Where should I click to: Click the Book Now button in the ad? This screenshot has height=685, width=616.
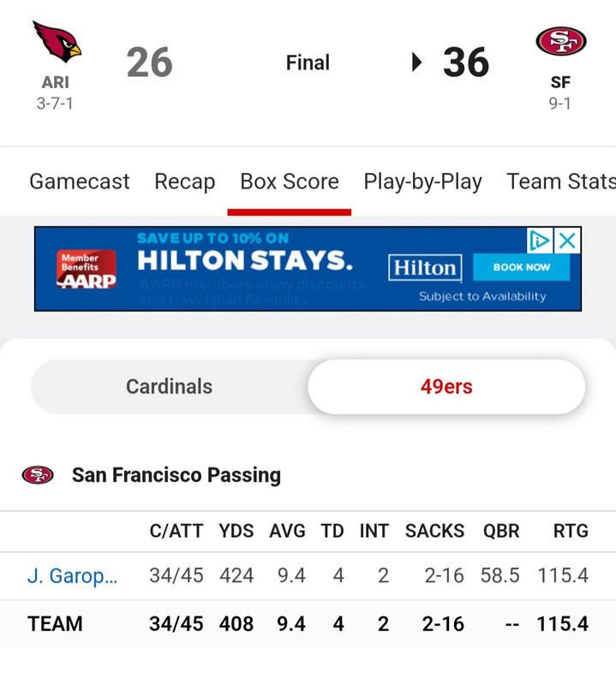pyautogui.click(x=522, y=267)
